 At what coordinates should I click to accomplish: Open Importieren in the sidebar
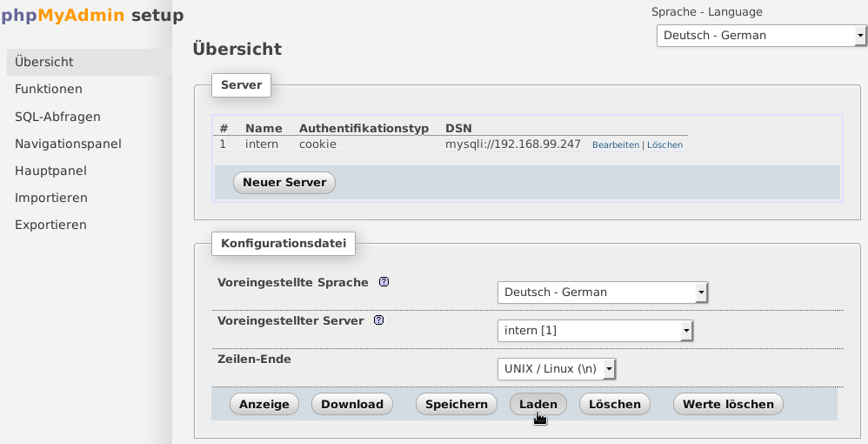[x=51, y=198]
